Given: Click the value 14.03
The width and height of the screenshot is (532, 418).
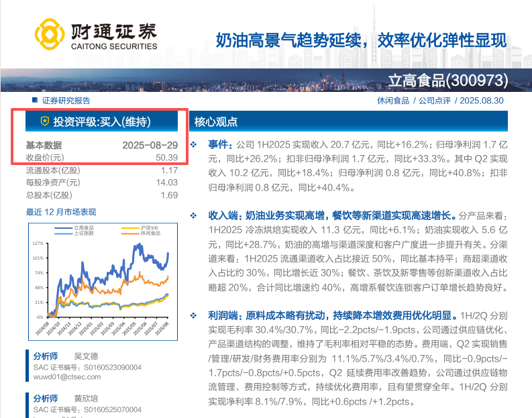Looking at the screenshot, I should pos(166,182).
